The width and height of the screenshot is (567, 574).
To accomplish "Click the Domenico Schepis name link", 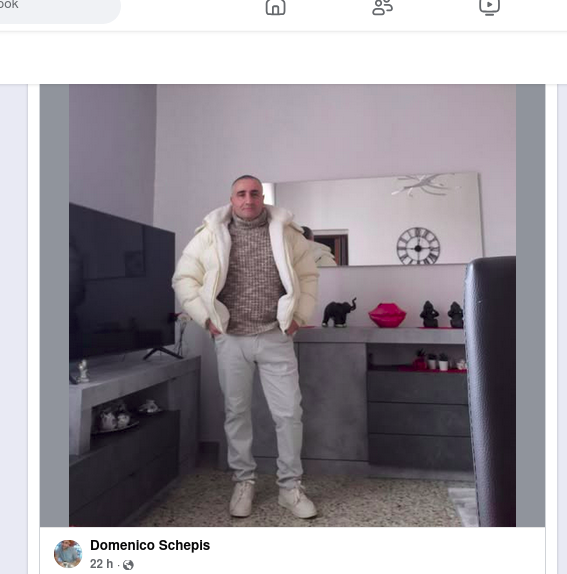I will (x=150, y=545).
